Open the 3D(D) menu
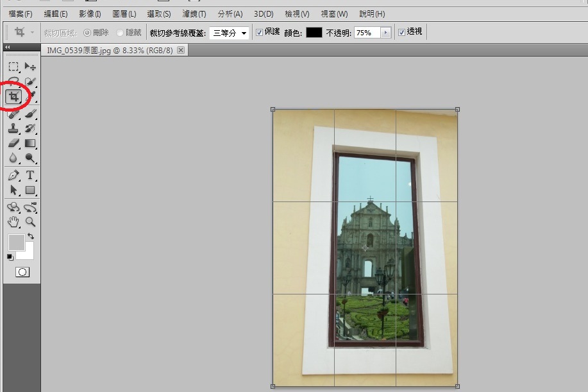This screenshot has height=392, width=588. coord(264,14)
